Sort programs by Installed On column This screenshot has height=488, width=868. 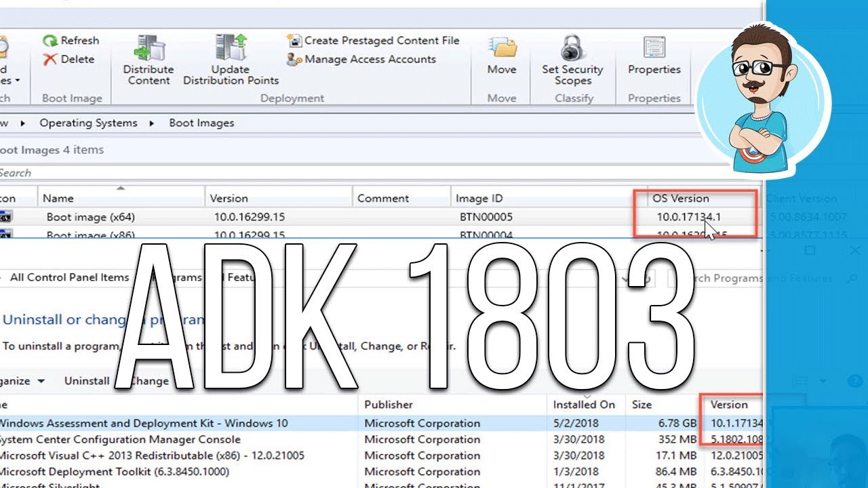pos(584,405)
